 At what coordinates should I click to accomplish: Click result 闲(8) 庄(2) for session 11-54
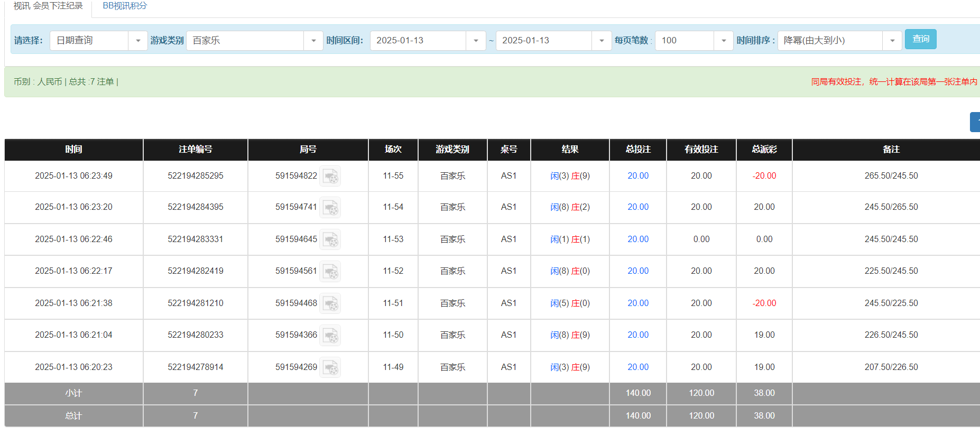[570, 207]
